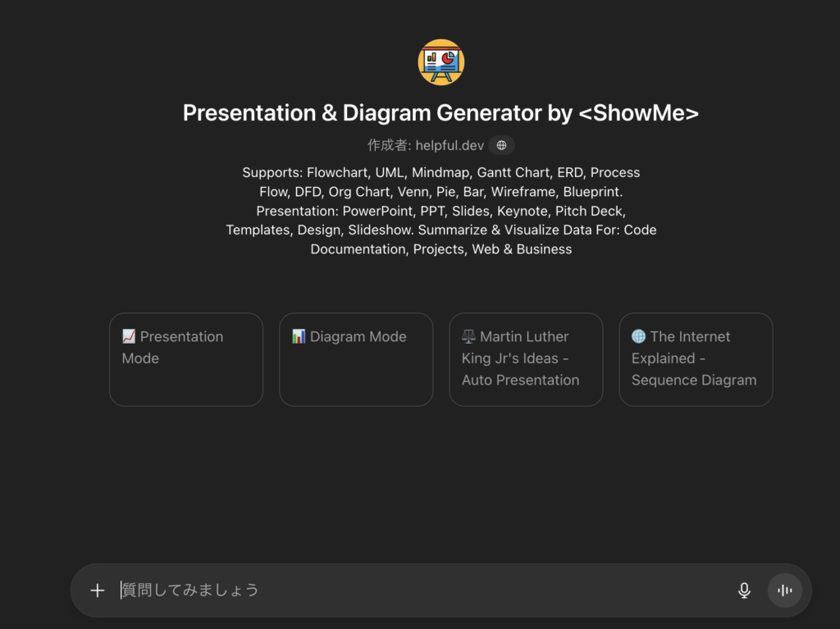The height and width of the screenshot is (629, 840).
Task: Click scales emoji on Martin Luther King card
Action: point(468,336)
